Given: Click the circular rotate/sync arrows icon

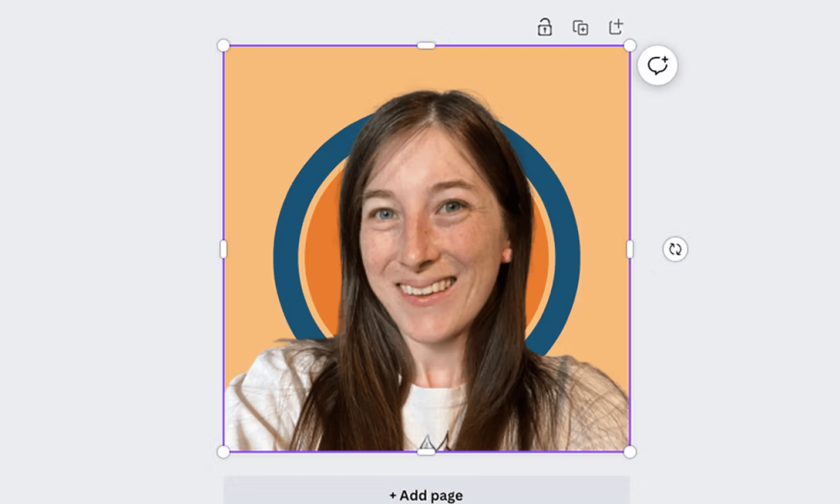Looking at the screenshot, I should click(675, 249).
